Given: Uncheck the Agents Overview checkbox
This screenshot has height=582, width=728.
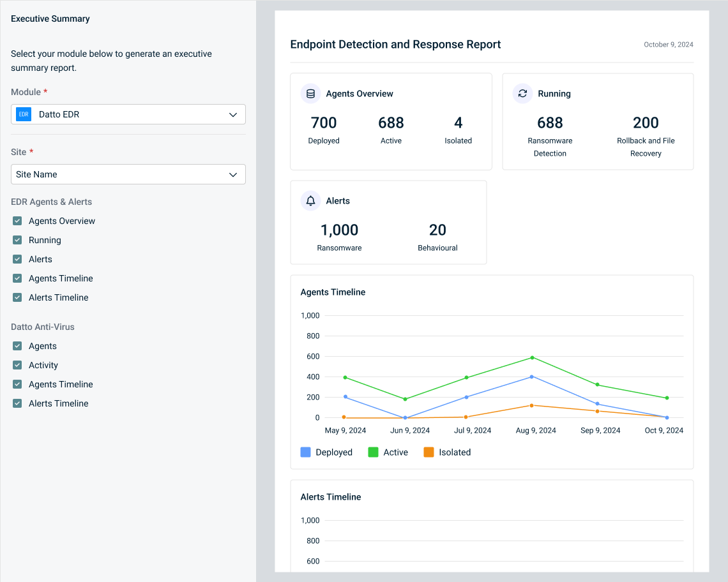Looking at the screenshot, I should 17,221.
